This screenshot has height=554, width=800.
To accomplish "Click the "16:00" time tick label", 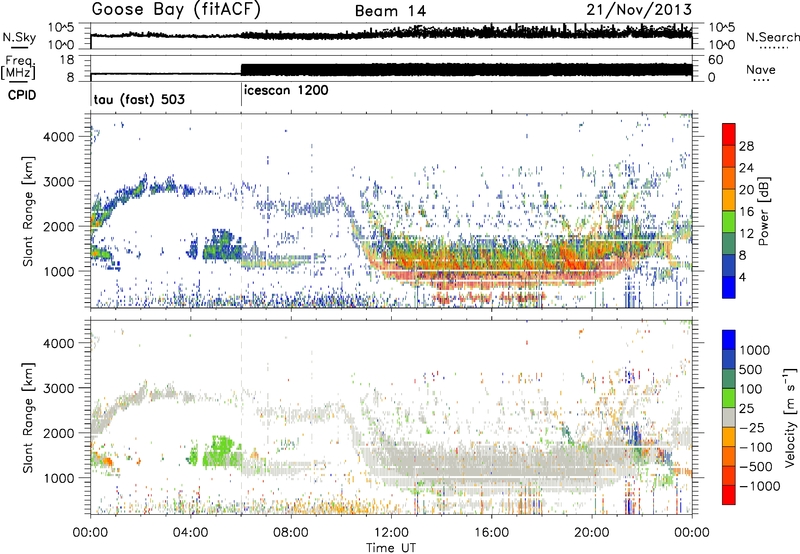I will point(491,533).
